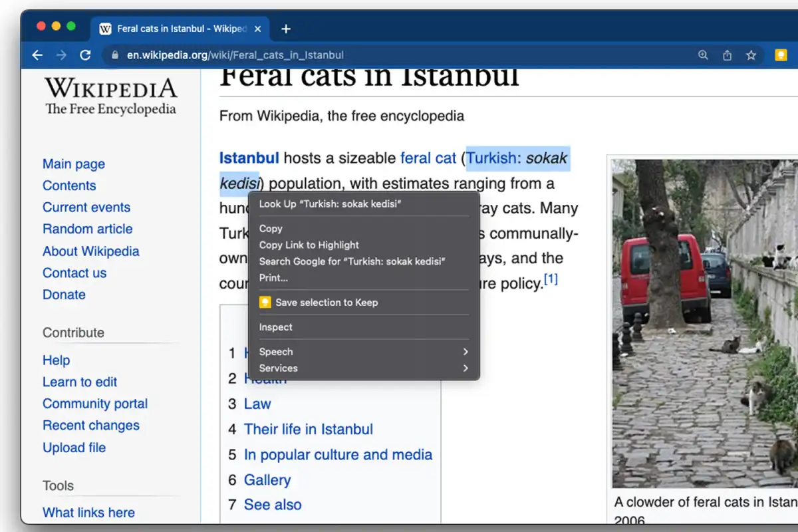Choose Copy from the context menu
The width and height of the screenshot is (798, 532).
pos(271,229)
